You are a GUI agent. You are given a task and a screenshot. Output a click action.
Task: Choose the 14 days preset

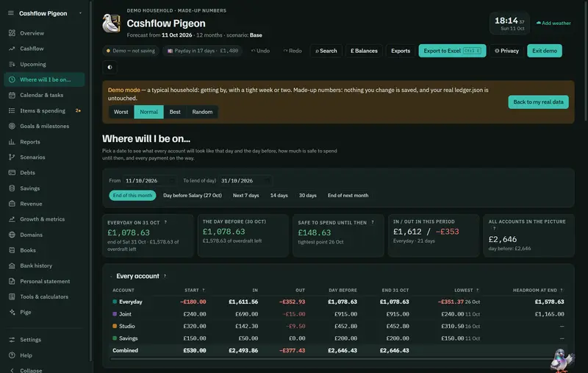point(279,196)
